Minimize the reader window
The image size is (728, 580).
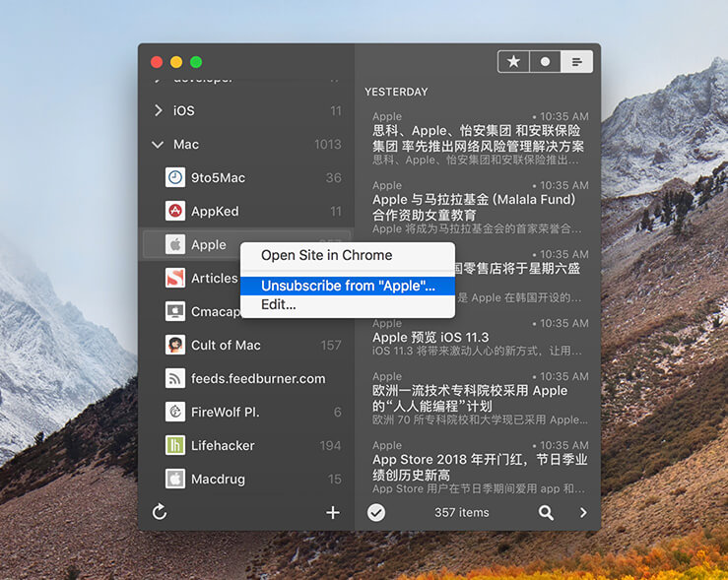(x=176, y=62)
